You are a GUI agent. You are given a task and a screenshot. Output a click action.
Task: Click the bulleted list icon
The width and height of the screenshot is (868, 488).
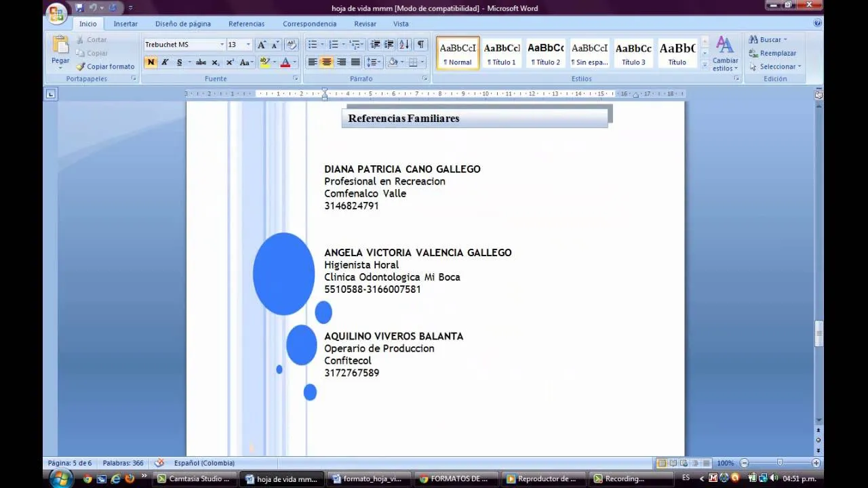(312, 45)
